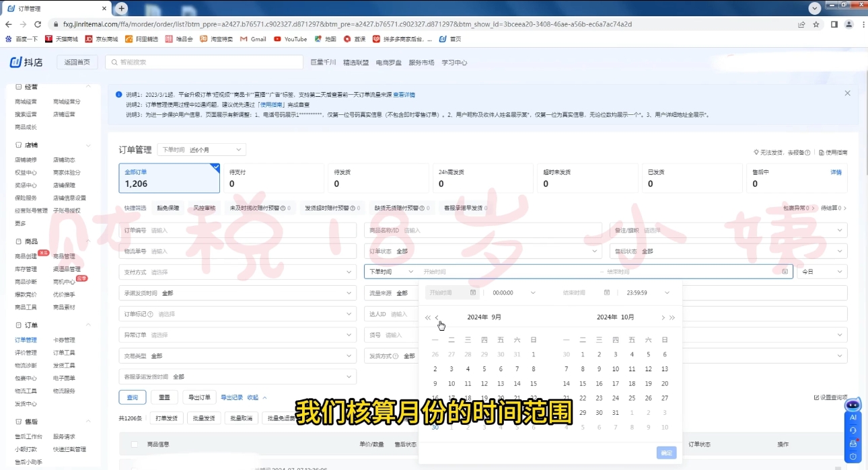Image resolution: width=868 pixels, height=470 pixels.
Task: Open the inbox icon with red dot
Action: (x=853, y=443)
